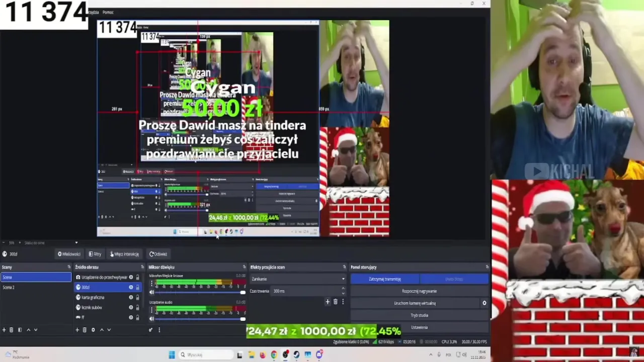This screenshot has height=362, width=644.
Task: Toggle visibility of the 300zł source
Action: click(131, 287)
